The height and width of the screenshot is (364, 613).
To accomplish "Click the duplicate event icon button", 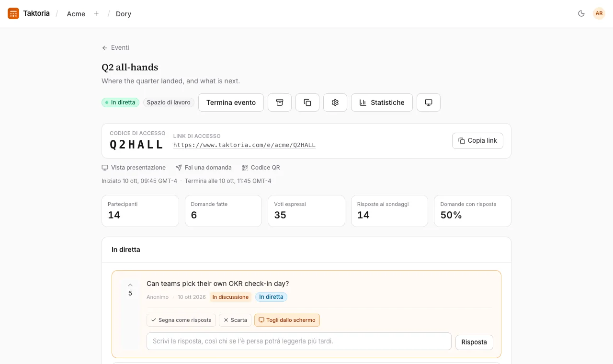I will 307,102.
